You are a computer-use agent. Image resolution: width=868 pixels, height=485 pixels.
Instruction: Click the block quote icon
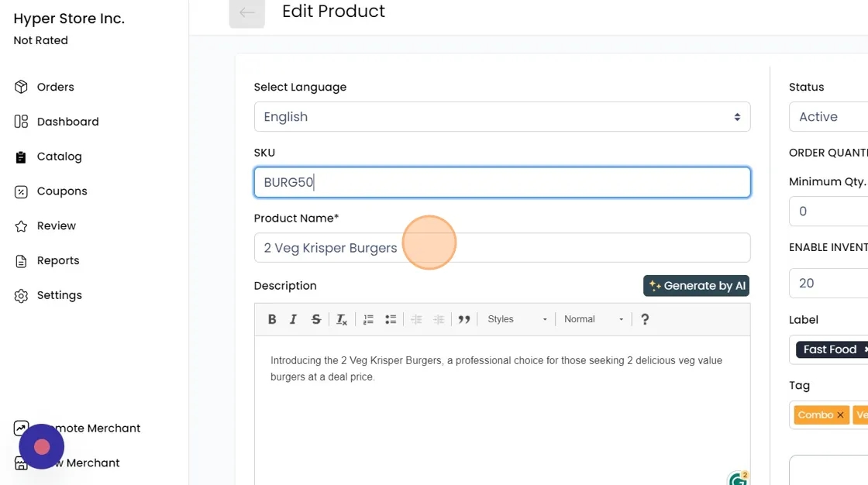pyautogui.click(x=464, y=319)
